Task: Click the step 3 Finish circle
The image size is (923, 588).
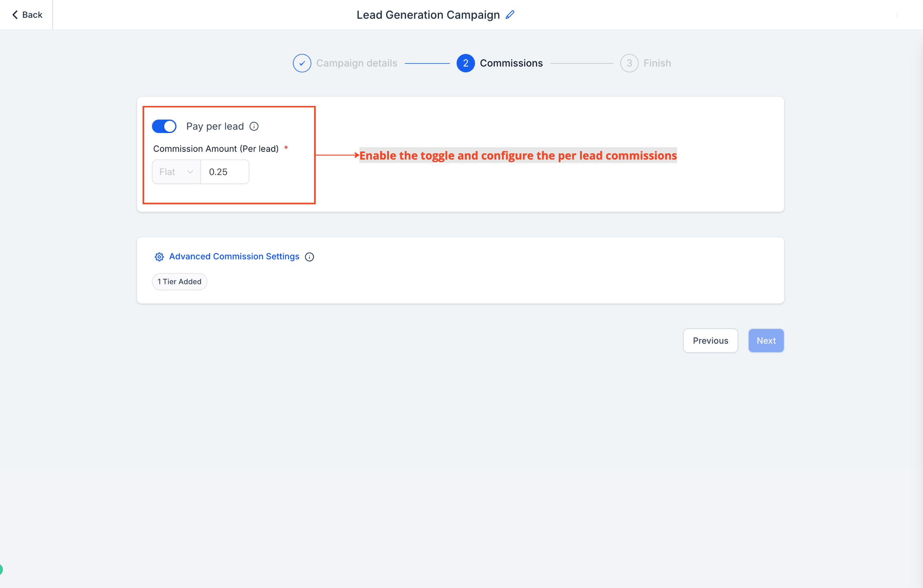Action: (x=629, y=63)
